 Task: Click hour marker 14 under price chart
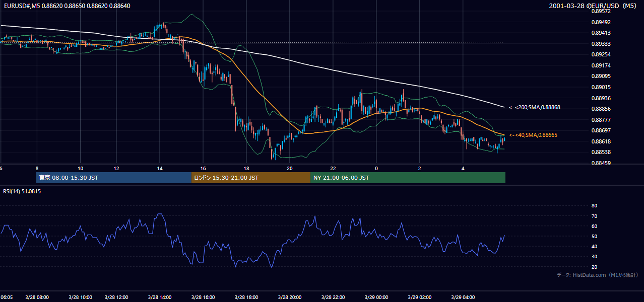pos(160,168)
